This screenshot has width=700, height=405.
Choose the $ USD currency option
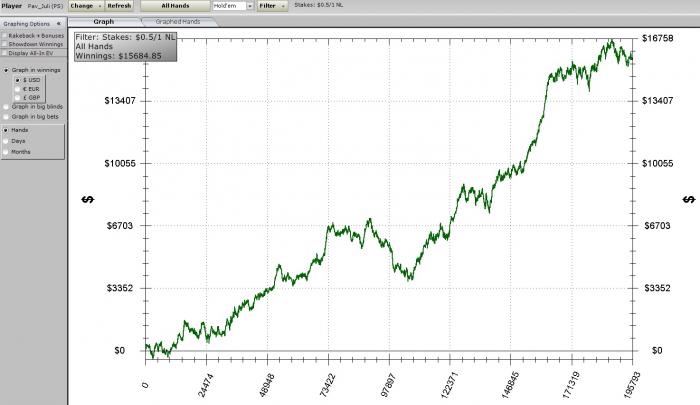click(18, 80)
